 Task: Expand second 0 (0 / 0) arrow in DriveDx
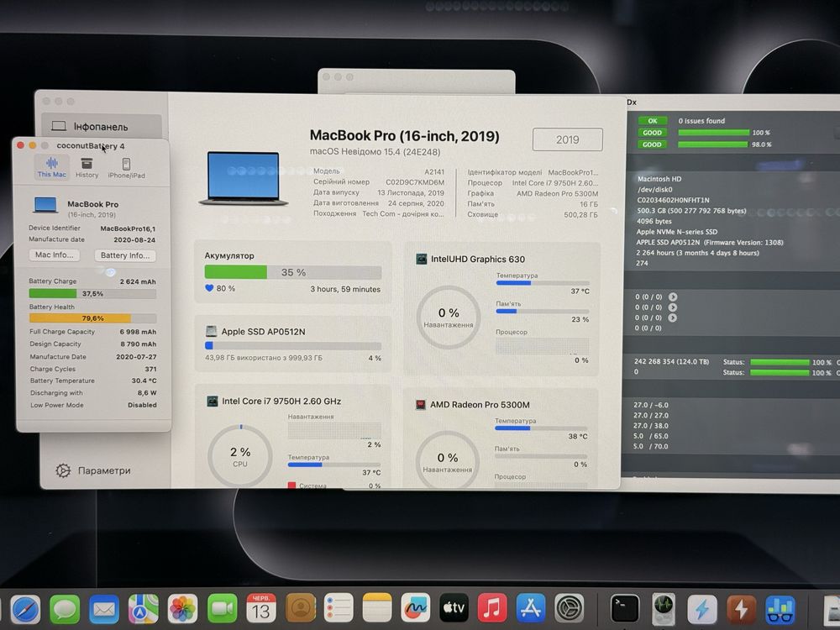coord(673,307)
